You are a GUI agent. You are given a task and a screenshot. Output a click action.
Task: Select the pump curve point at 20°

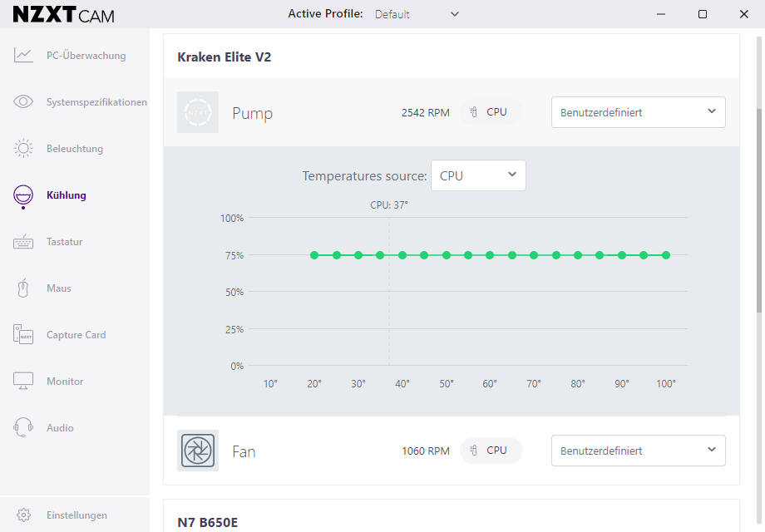click(314, 255)
